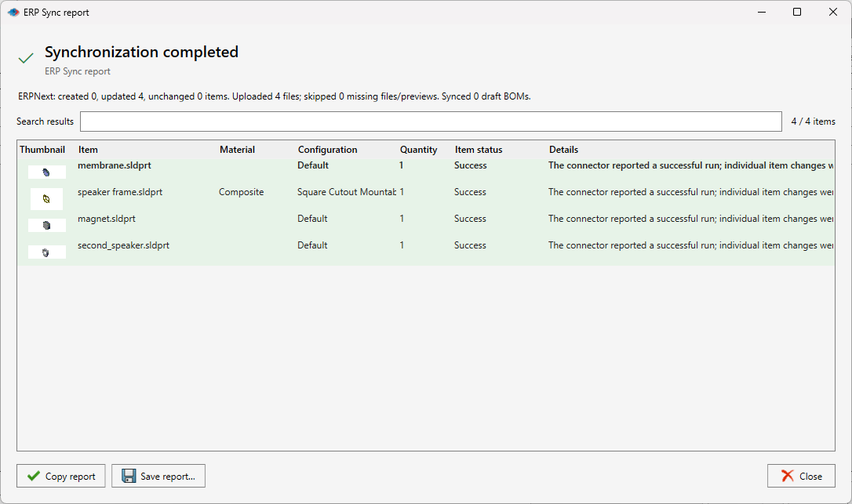The image size is (852, 504).
Task: Select magnet.sldprt thumbnail
Action: coord(47,226)
